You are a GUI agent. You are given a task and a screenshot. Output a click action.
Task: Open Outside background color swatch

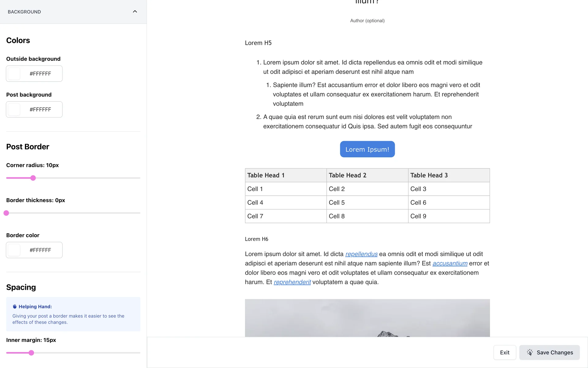coord(14,74)
